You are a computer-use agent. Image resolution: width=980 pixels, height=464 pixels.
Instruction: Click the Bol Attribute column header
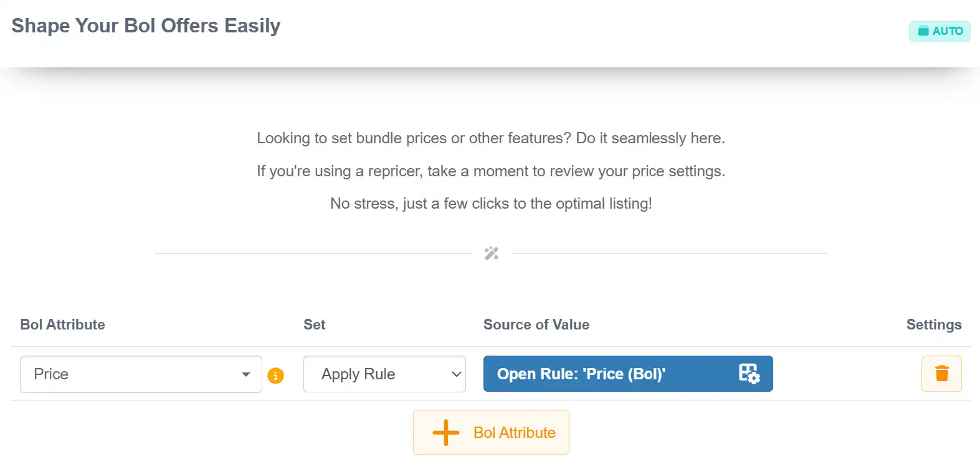click(x=62, y=324)
